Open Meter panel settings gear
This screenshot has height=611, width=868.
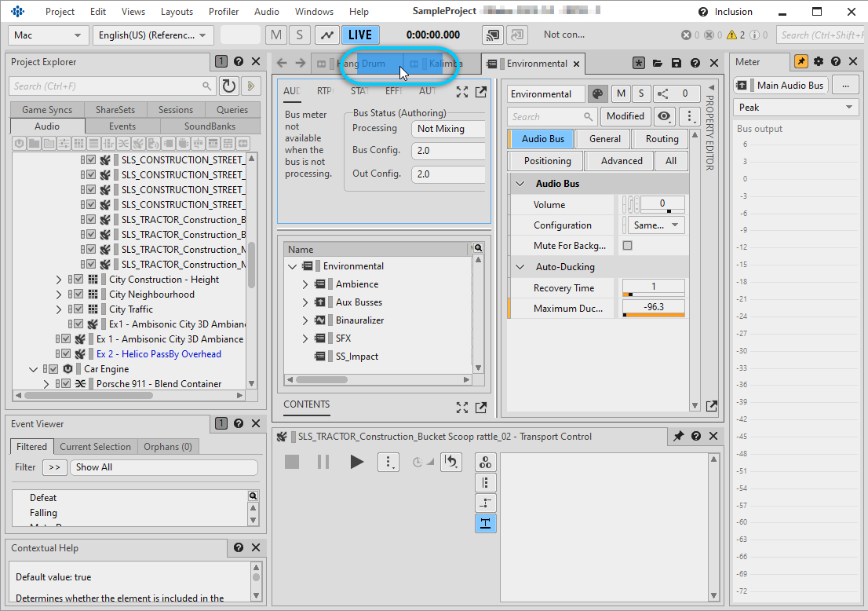coord(819,62)
